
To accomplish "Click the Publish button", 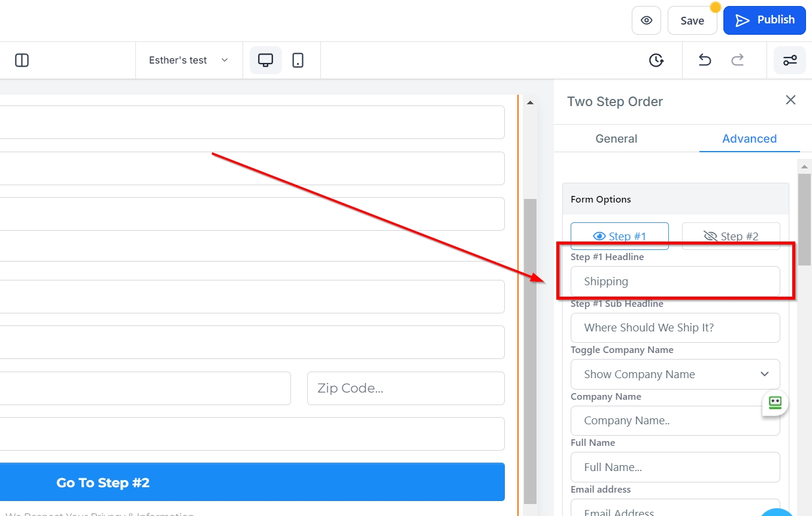I will point(764,20).
